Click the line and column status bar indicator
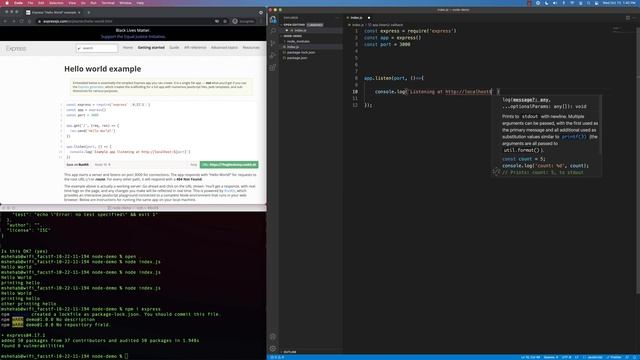Screen dimensions: 640x360 click(530, 357)
